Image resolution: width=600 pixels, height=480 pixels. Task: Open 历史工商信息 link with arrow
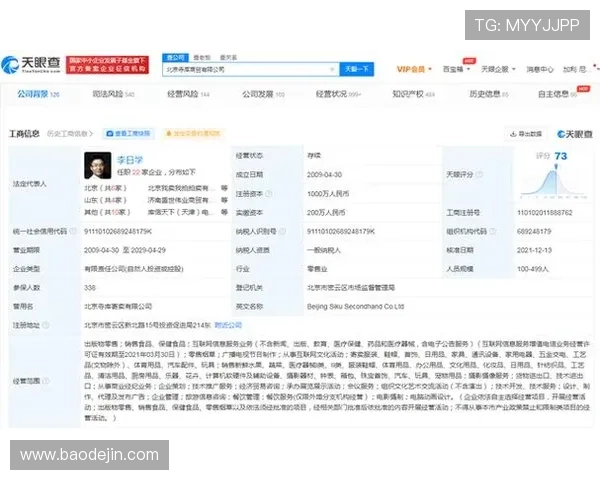click(x=70, y=134)
